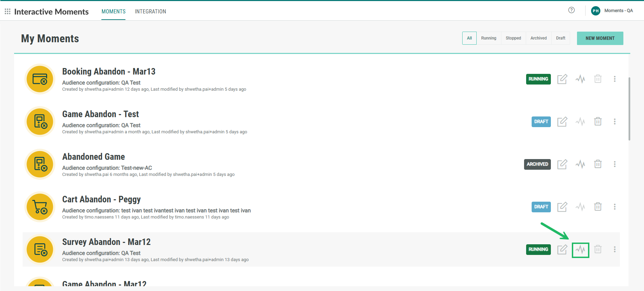Select the Moments tab
This screenshot has height=291, width=644.
click(113, 12)
